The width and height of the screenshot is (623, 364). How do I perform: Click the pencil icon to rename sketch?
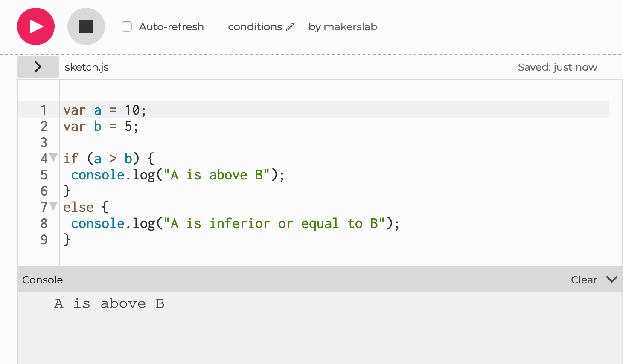(x=290, y=27)
